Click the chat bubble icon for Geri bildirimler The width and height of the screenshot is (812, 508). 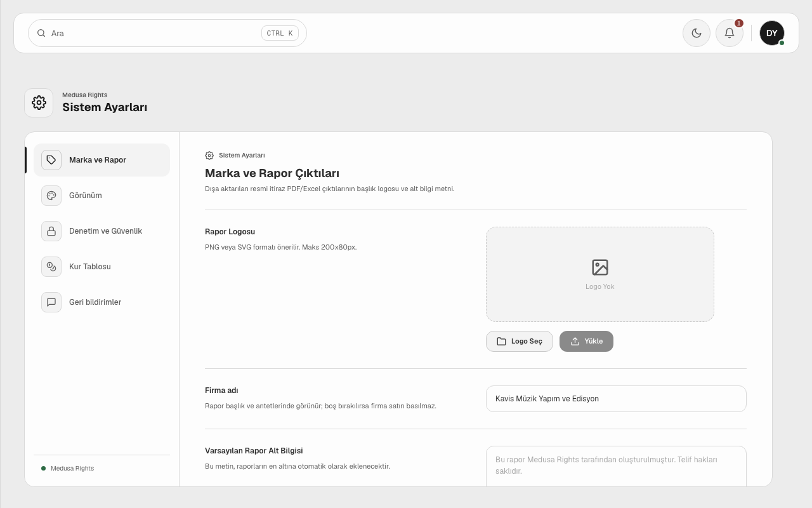[51, 302]
